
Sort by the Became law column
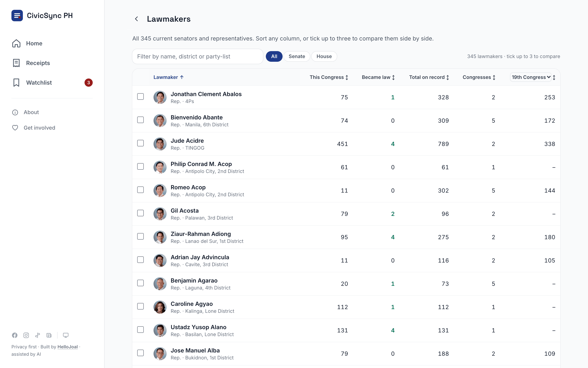click(378, 77)
